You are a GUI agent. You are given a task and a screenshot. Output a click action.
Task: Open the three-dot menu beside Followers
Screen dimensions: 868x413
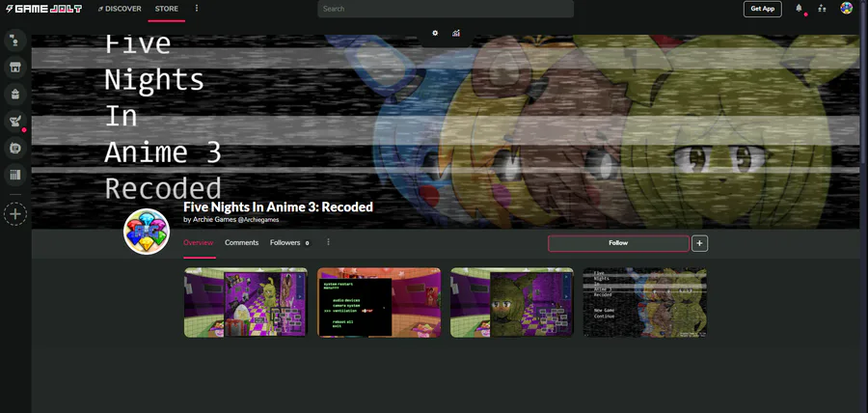328,242
